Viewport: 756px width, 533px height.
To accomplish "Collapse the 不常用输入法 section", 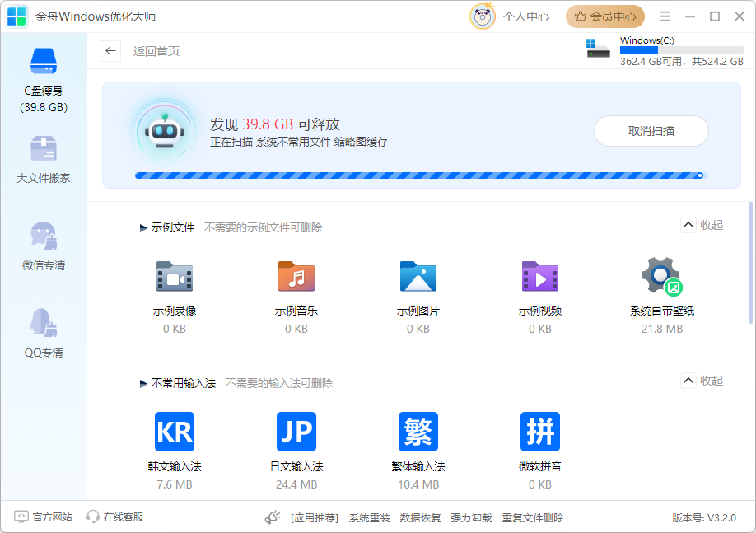I will click(702, 380).
